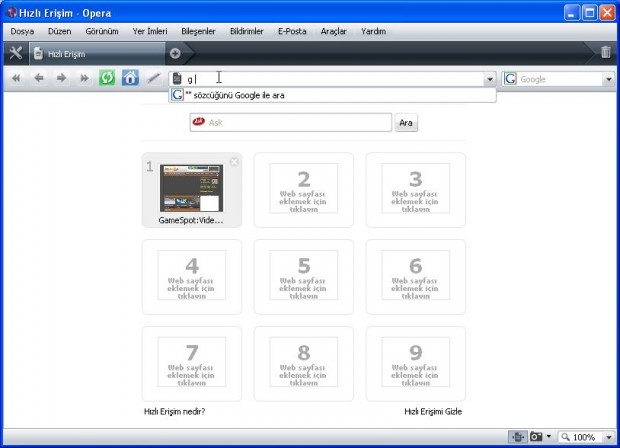Go to the Home page icon
Screen dimensions: 620x448
click(x=130, y=78)
